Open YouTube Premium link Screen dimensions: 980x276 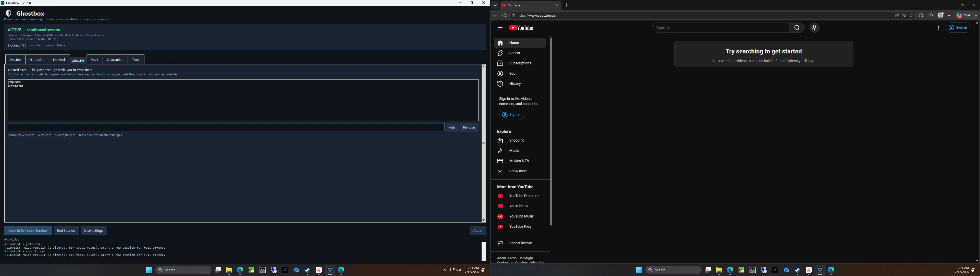click(520, 196)
